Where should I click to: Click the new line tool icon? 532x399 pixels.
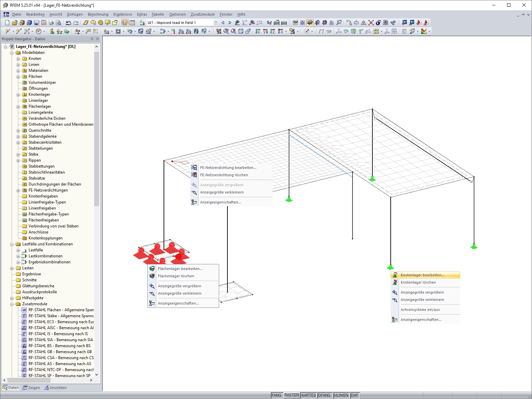19,31
